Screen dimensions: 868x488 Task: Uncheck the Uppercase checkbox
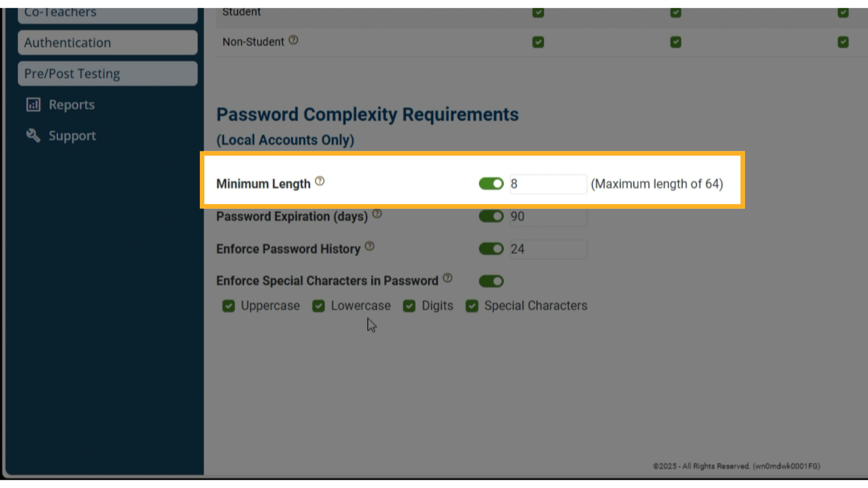click(228, 306)
